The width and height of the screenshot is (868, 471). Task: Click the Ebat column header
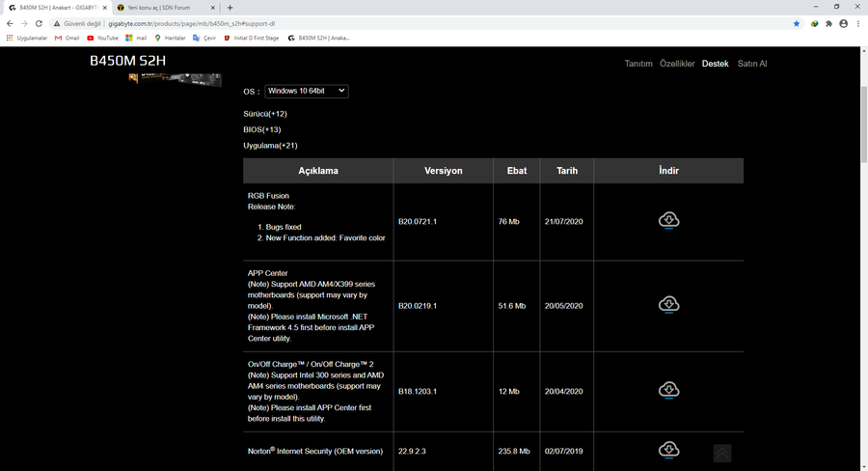(x=517, y=171)
